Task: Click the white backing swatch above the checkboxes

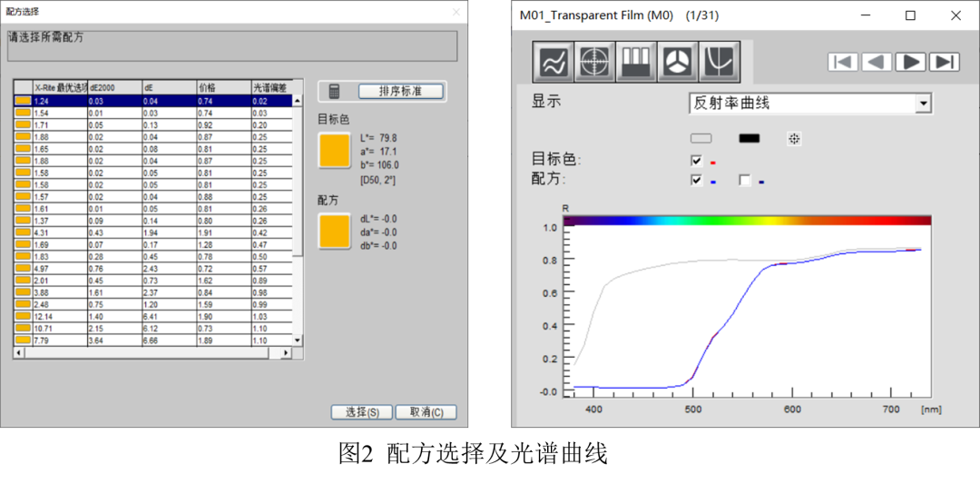Action: point(701,139)
